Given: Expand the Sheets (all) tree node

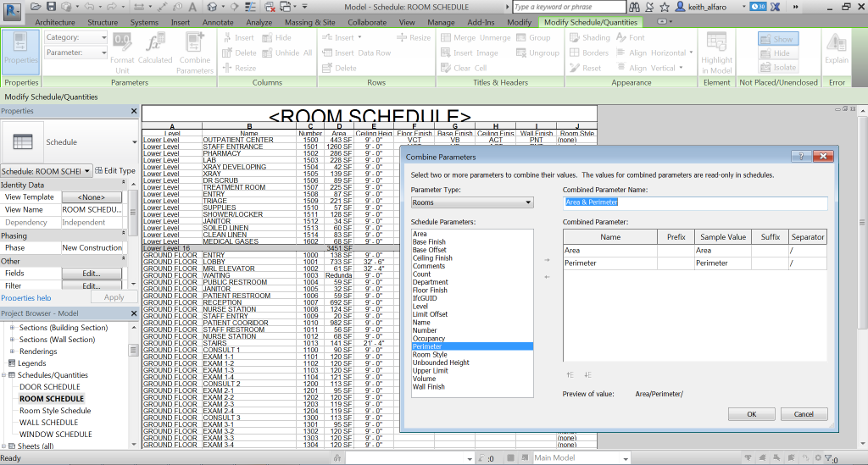Looking at the screenshot, I should [x=4, y=446].
